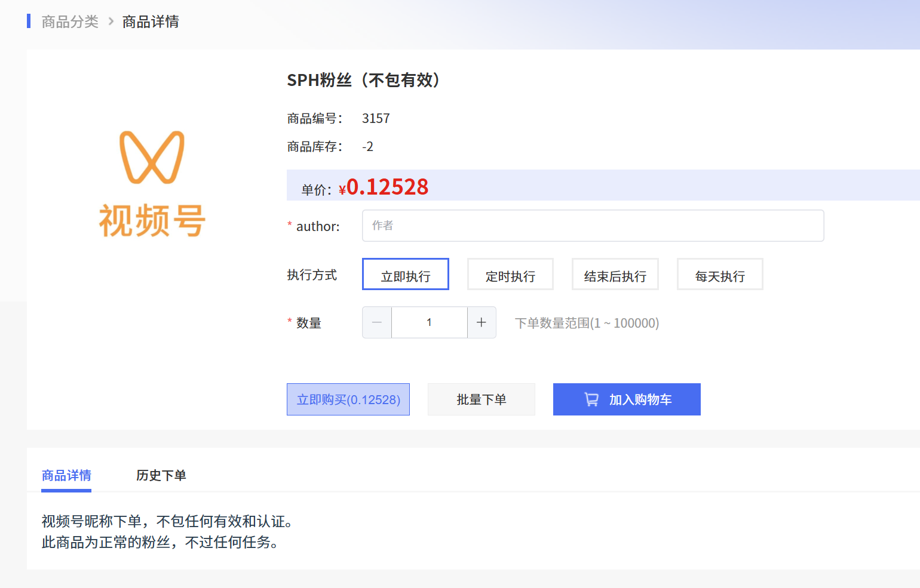Focus the author input field

pyautogui.click(x=593, y=226)
